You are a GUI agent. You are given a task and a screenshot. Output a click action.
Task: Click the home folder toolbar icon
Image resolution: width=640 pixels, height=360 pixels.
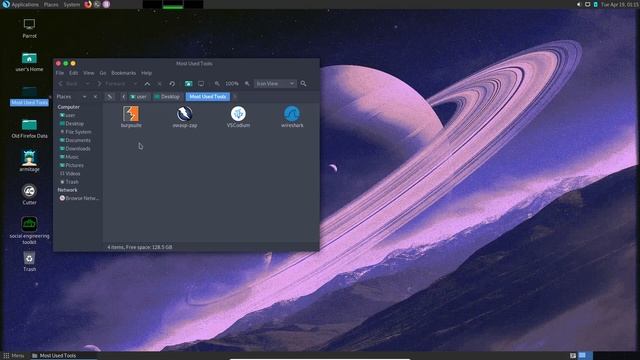(188, 84)
